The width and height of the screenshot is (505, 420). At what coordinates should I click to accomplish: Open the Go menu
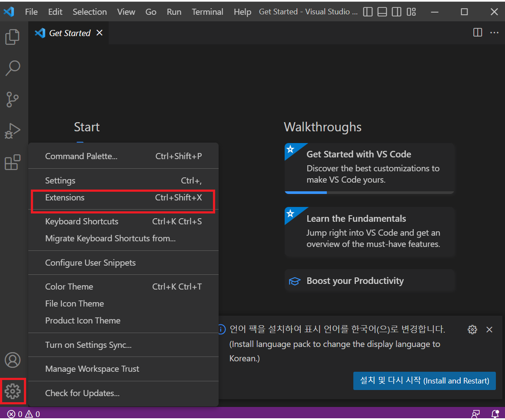pos(151,12)
